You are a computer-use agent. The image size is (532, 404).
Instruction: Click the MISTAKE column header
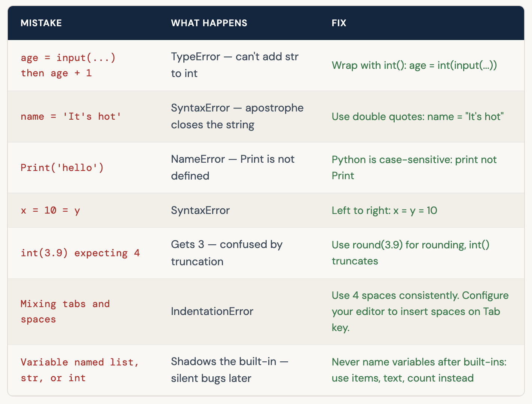click(x=41, y=23)
